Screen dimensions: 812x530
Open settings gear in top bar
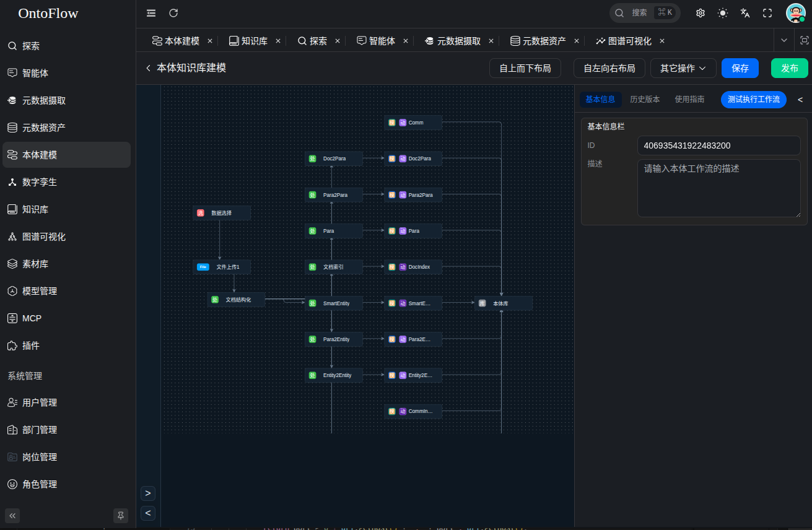[x=701, y=13]
